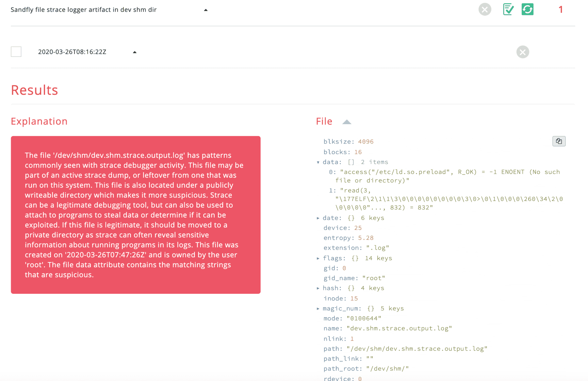This screenshot has height=381, width=588.
Task: Click the File section heading
Action: pos(324,121)
